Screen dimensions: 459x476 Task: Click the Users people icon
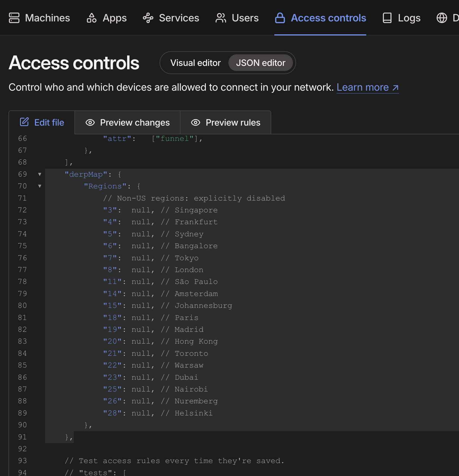(x=221, y=18)
